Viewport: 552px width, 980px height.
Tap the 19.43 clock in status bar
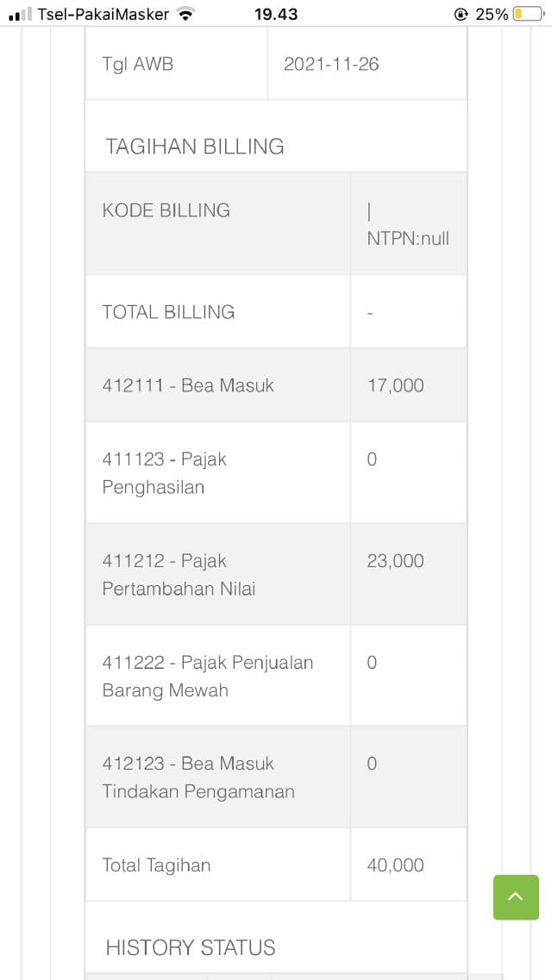276,14
